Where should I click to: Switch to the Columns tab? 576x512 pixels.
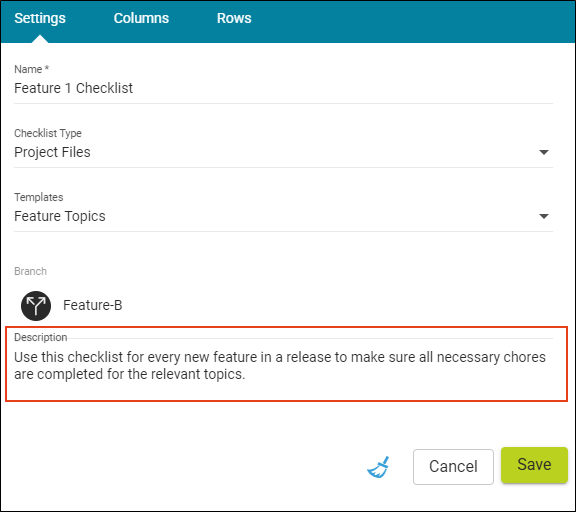coord(141,18)
